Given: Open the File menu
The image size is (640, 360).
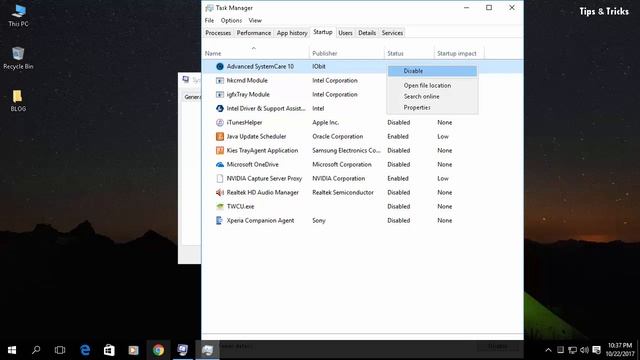Looking at the screenshot, I should 209,20.
